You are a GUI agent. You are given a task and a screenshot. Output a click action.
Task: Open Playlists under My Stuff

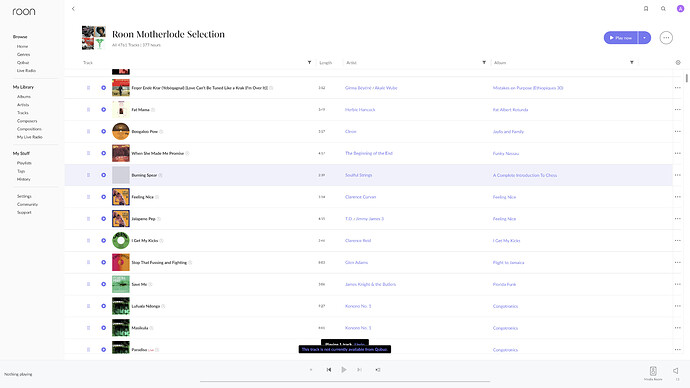tap(24, 163)
